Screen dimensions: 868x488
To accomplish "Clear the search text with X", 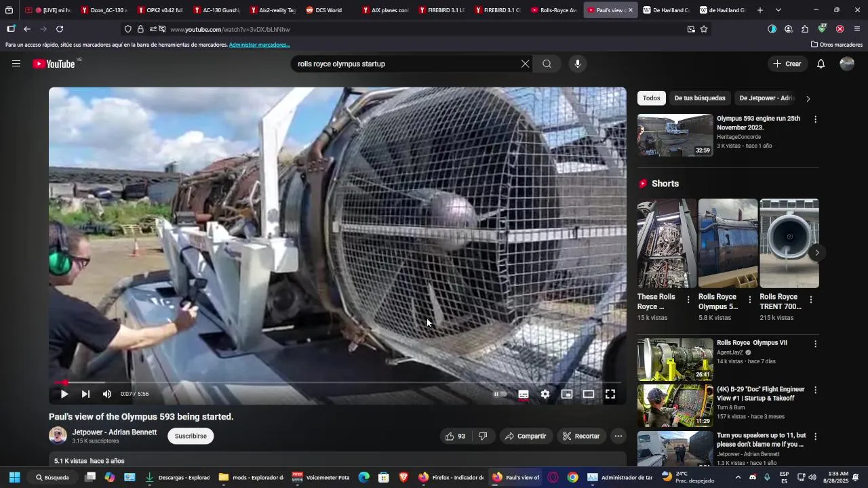I will (525, 64).
